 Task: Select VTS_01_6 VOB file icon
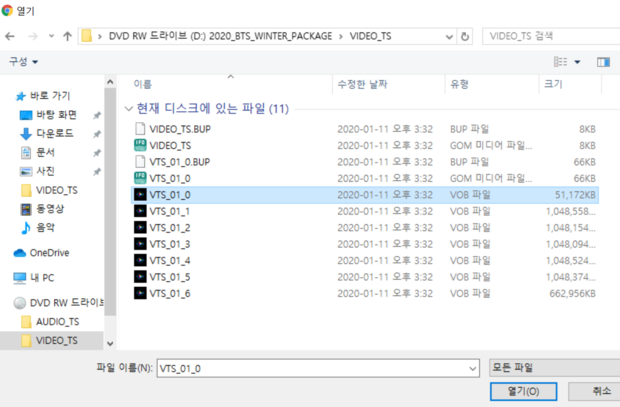(x=140, y=293)
